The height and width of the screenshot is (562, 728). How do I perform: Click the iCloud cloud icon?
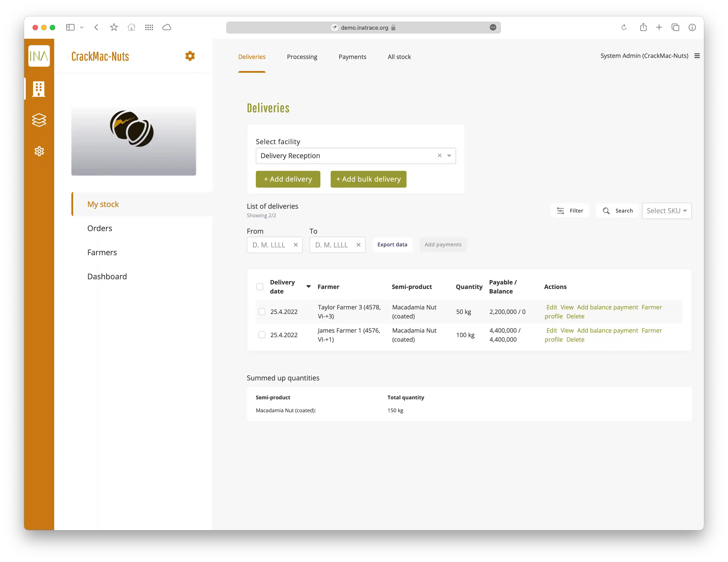tap(167, 27)
